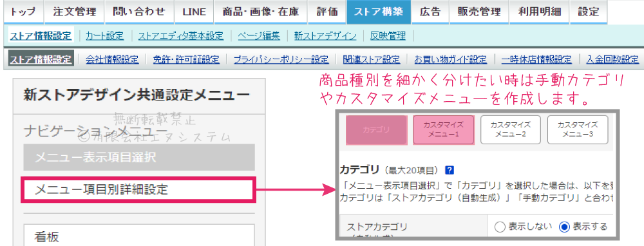Click the ストアカテゴリ row label
The height and width of the screenshot is (246, 644).
coord(377,227)
